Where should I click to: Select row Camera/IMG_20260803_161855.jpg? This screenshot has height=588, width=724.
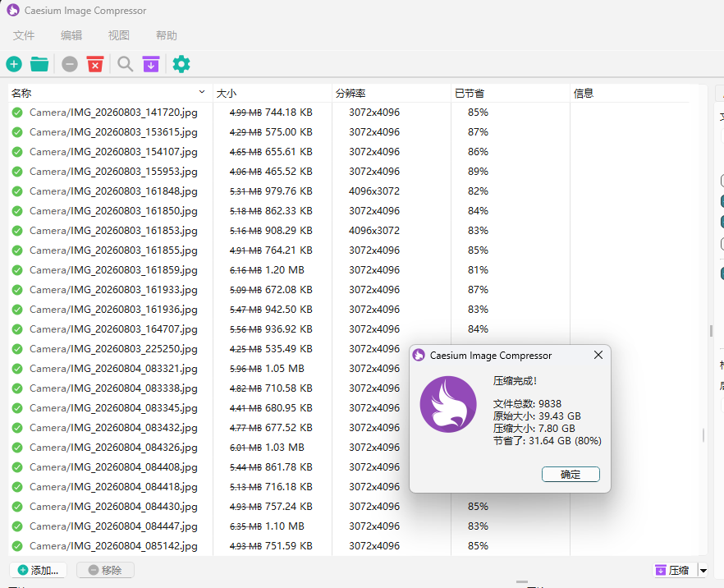click(x=349, y=250)
